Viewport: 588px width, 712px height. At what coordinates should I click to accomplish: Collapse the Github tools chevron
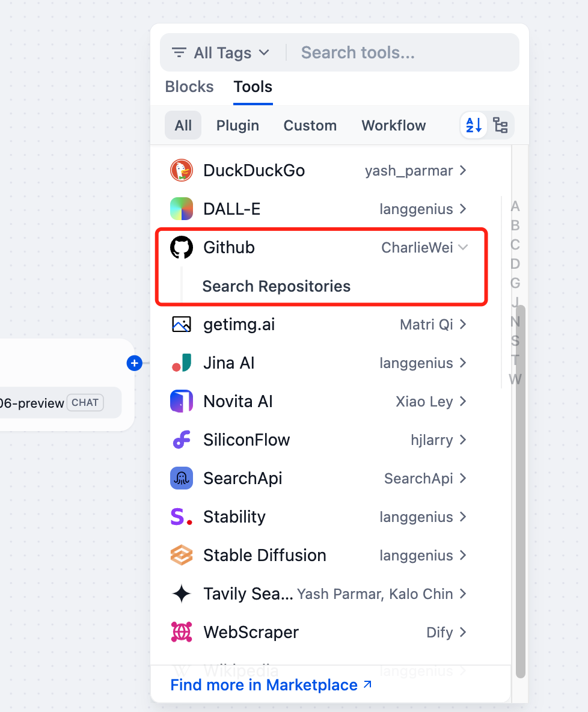click(463, 248)
